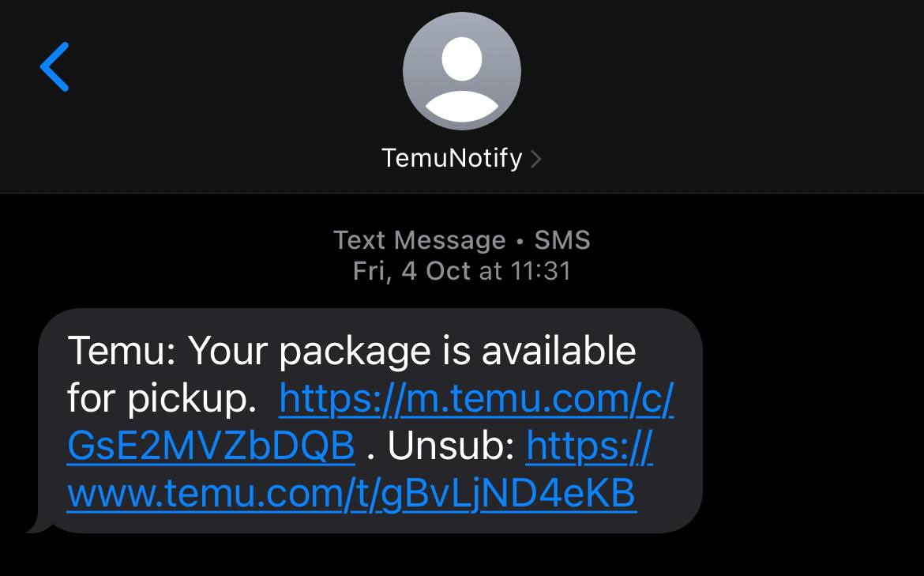Tap the "for pickup." text
Viewport: 924px width, 576px height.
161,400
